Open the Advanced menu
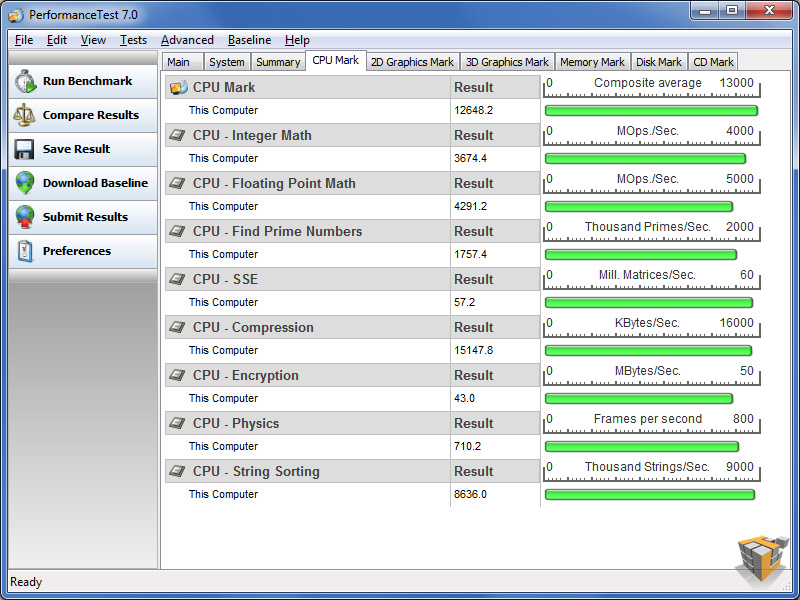The image size is (800, 600). pos(187,40)
